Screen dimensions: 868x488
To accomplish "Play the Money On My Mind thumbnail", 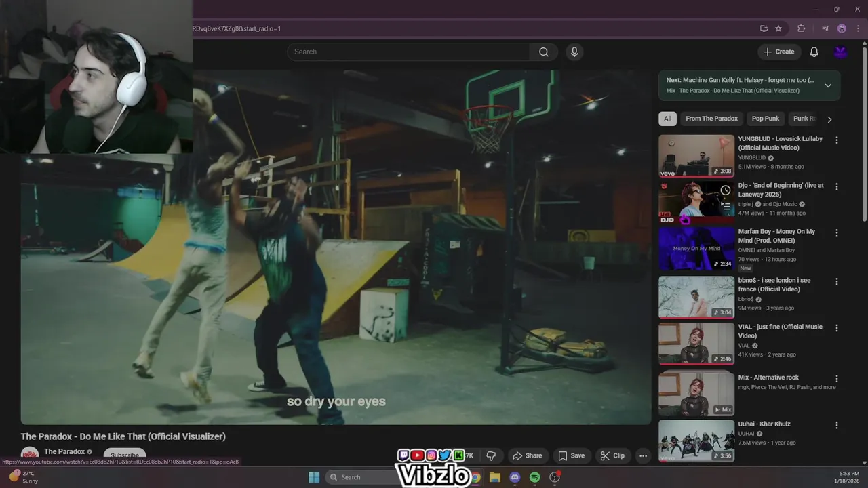I will pos(696,249).
